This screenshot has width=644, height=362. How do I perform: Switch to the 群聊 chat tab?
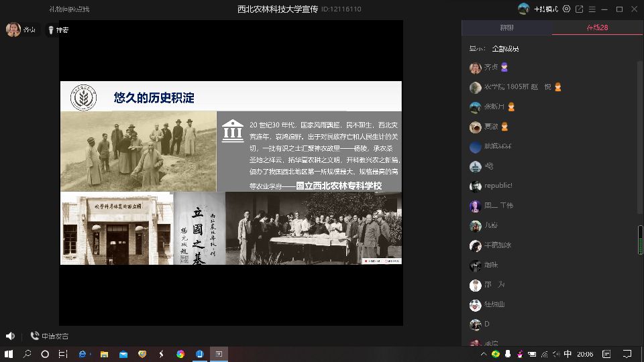point(506,28)
